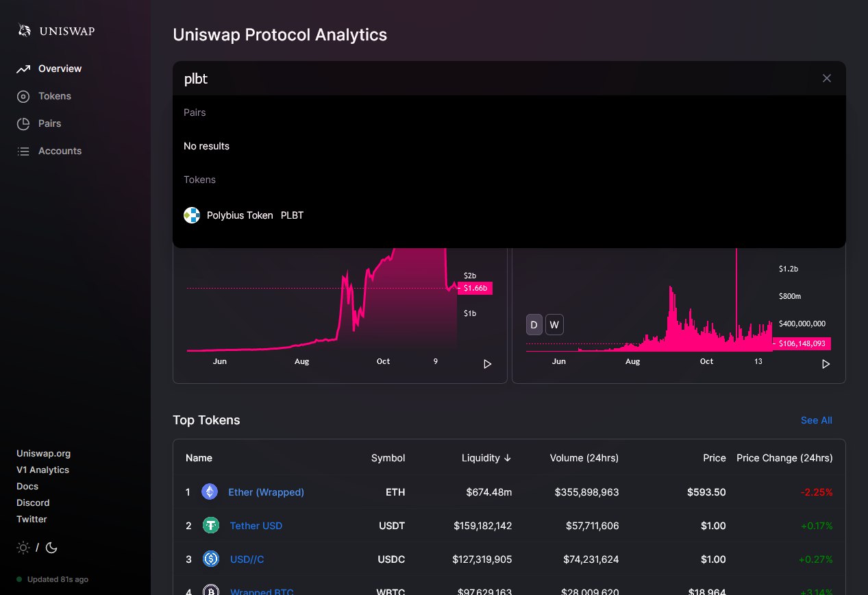Screen dimensions: 868x595
Task: Sort by Name column header
Action: [199, 458]
